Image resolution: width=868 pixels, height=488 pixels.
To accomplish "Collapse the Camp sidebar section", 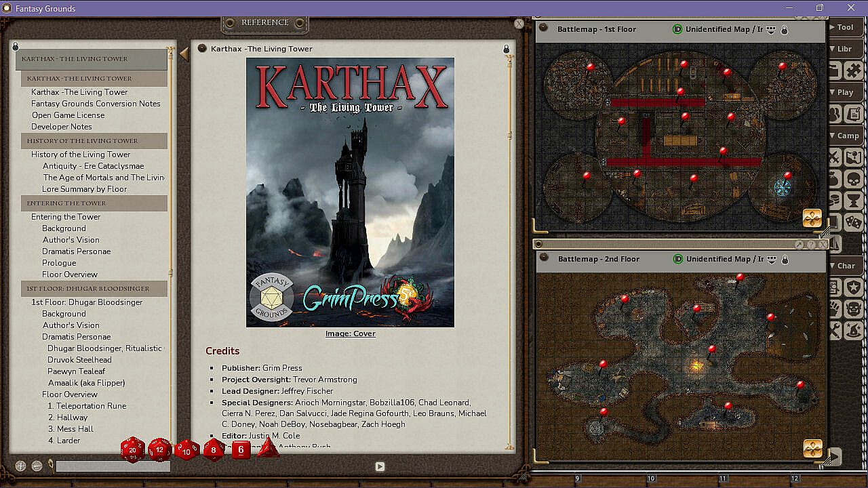I will [844, 136].
